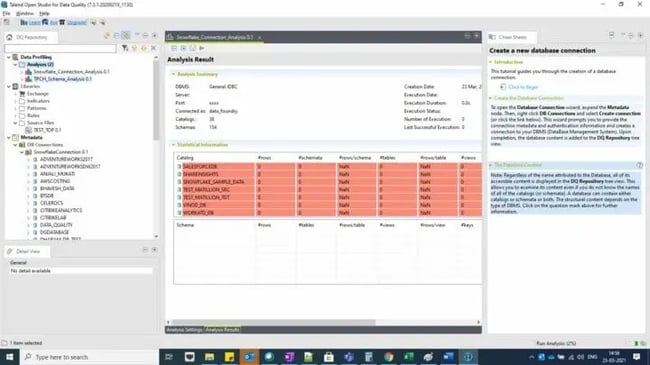
Task: Click the DQ Repository home icon
Action: pos(10,37)
